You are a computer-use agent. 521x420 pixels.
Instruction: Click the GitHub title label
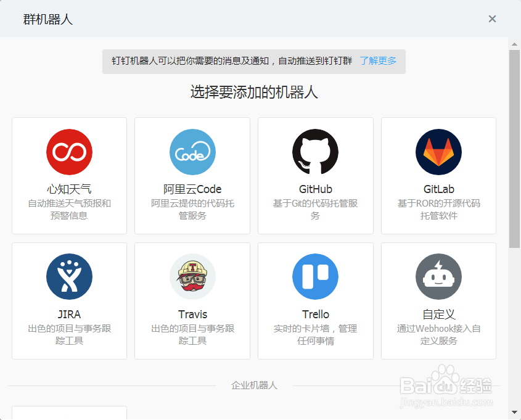coord(315,189)
